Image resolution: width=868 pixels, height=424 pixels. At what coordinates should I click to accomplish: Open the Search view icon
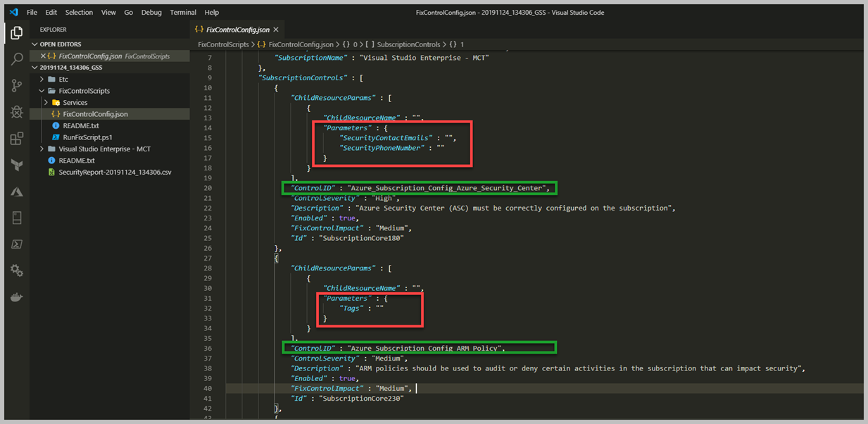click(17, 59)
